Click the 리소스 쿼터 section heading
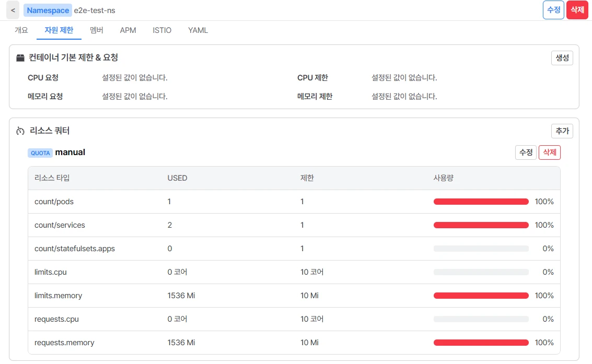The height and width of the screenshot is (364, 592). pyautogui.click(x=50, y=131)
